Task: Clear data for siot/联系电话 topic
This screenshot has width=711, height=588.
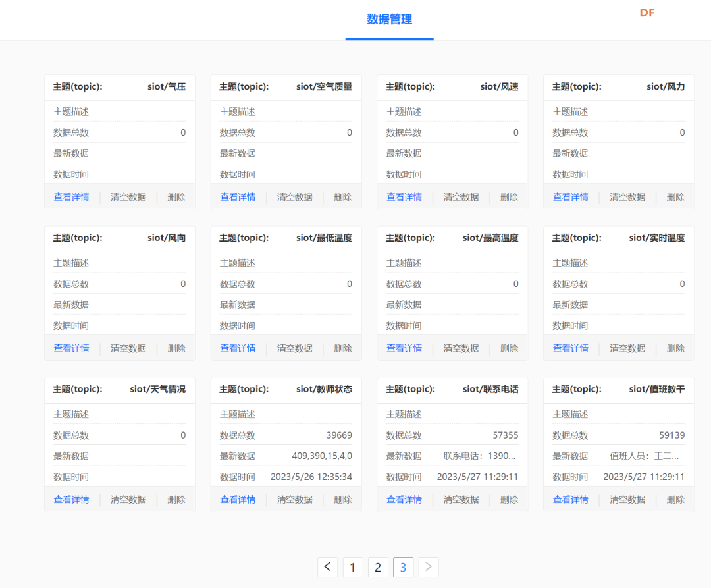Action: (x=461, y=500)
